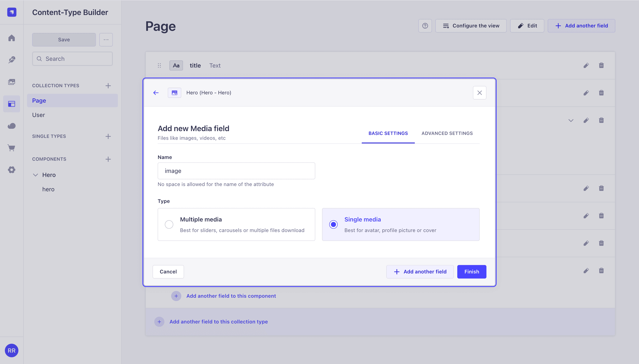This screenshot has height=364, width=639.
Task: Click plus icon for Add field to collection type
Action: click(x=159, y=322)
